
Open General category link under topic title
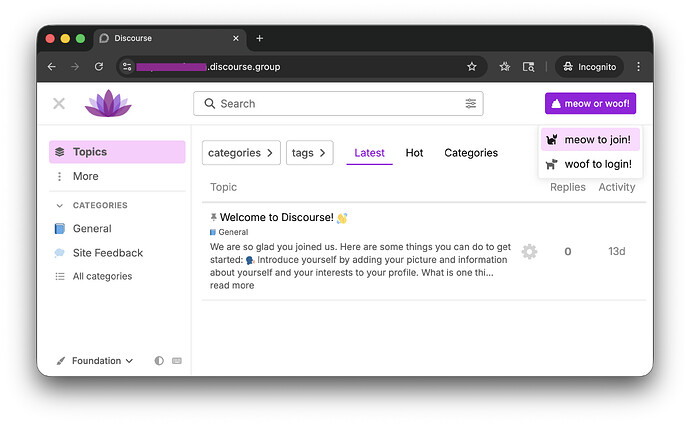[x=229, y=232]
